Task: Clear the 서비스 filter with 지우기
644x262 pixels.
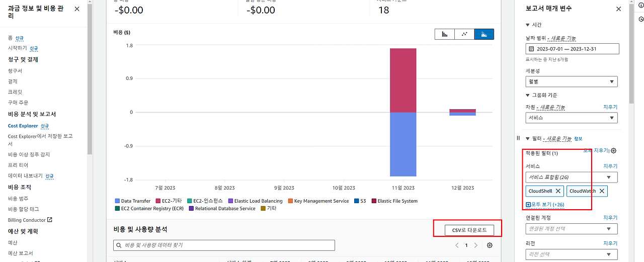Action: (610, 166)
